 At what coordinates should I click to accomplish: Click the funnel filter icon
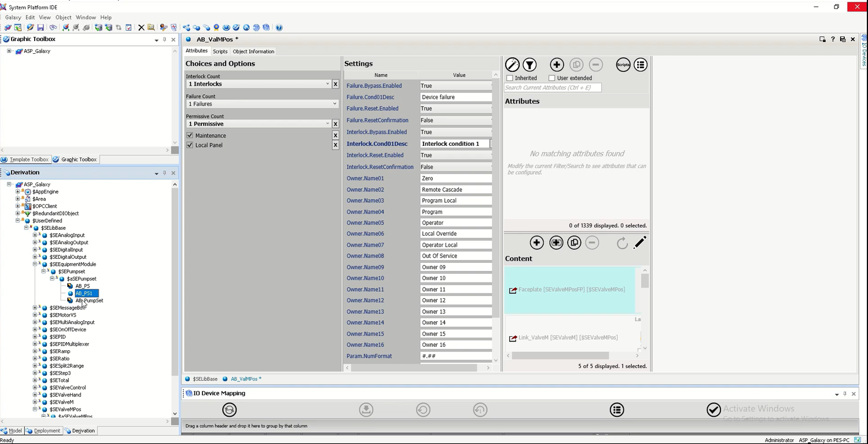click(x=529, y=65)
